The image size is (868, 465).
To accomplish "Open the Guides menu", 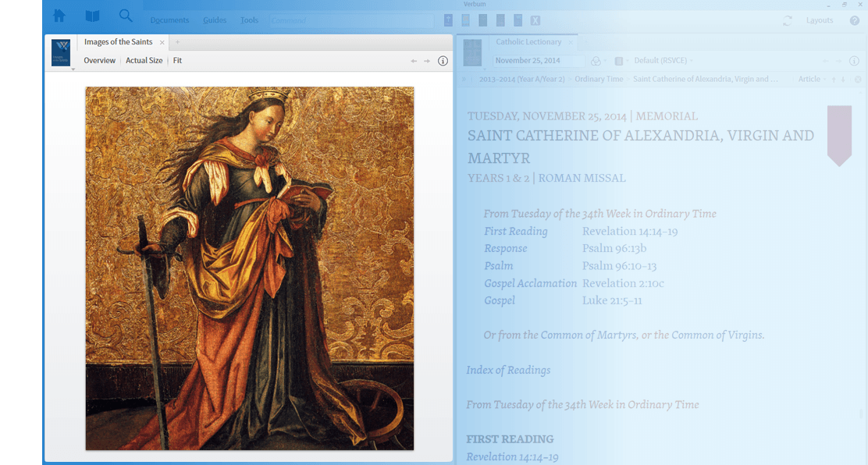I will pos(215,20).
